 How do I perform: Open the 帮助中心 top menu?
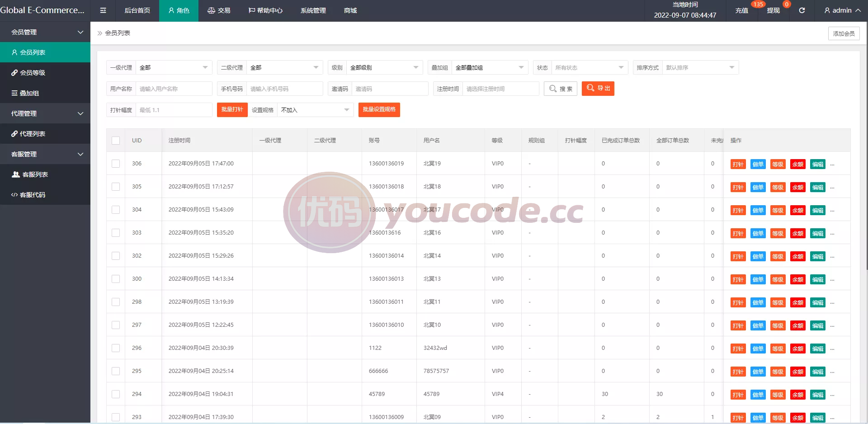(x=265, y=10)
